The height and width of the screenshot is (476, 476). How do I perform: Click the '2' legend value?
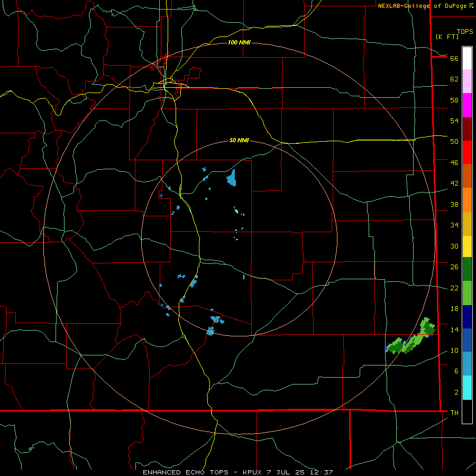pos(456,392)
